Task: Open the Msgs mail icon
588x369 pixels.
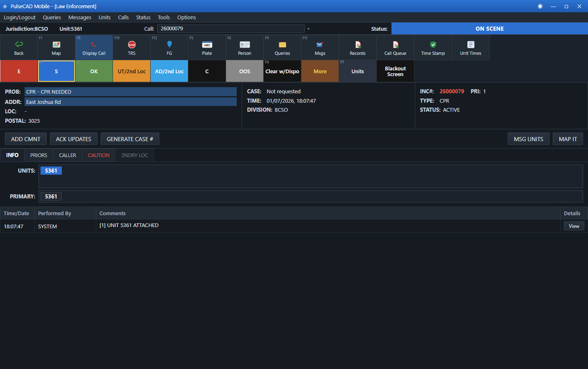Action: 320,44
